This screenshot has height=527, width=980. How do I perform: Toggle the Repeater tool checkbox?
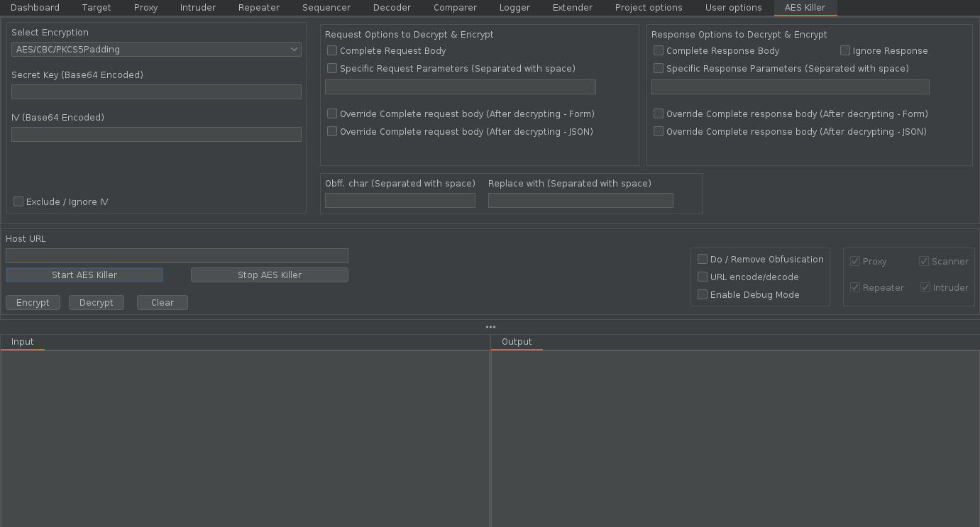[x=855, y=287]
